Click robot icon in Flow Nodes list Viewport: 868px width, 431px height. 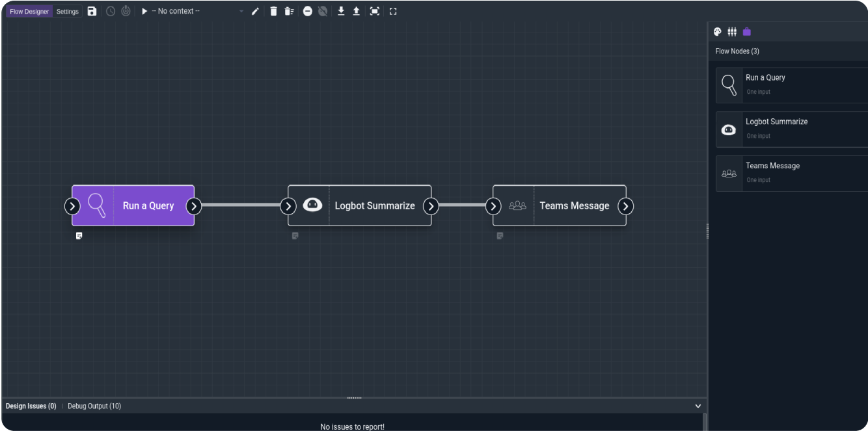click(729, 130)
